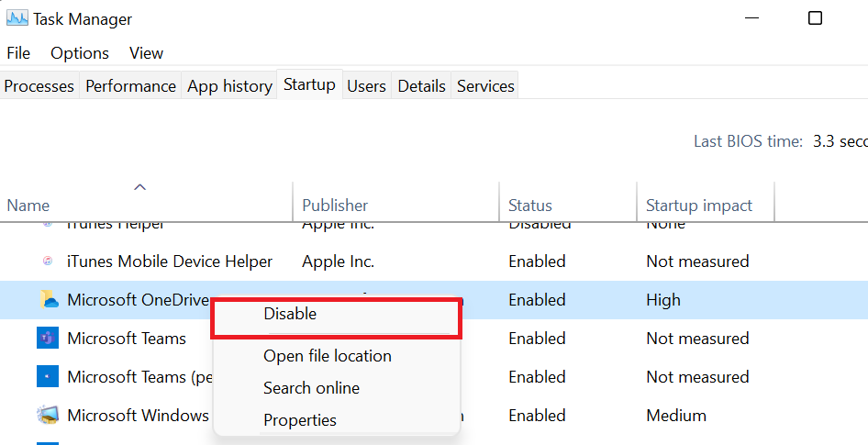Switch to the Users tab
Viewport: 868px width, 445px height.
[366, 86]
